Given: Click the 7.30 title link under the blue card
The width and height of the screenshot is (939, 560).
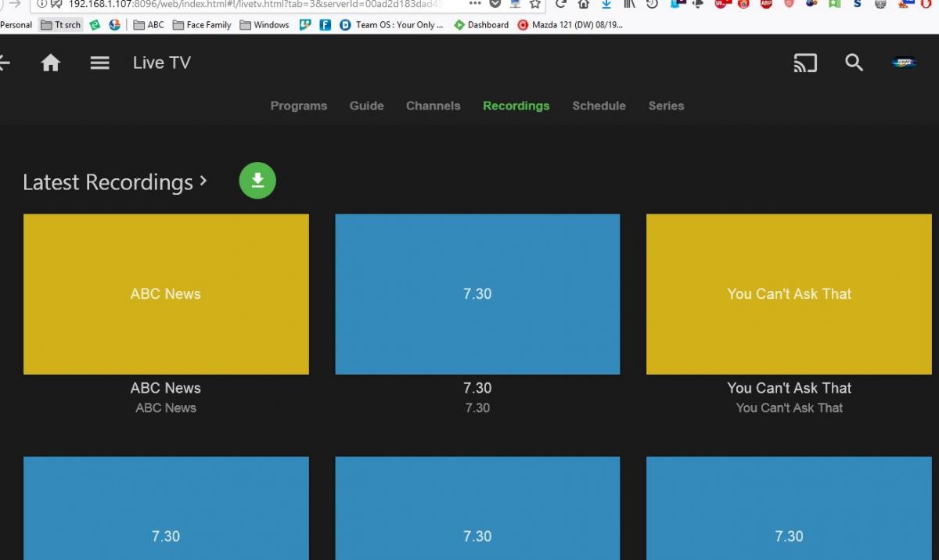Looking at the screenshot, I should (477, 388).
